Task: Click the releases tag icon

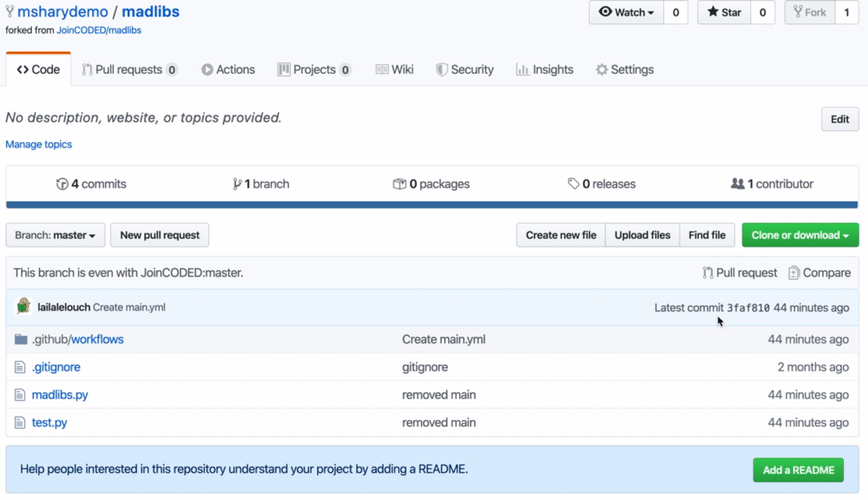Action: click(x=574, y=184)
